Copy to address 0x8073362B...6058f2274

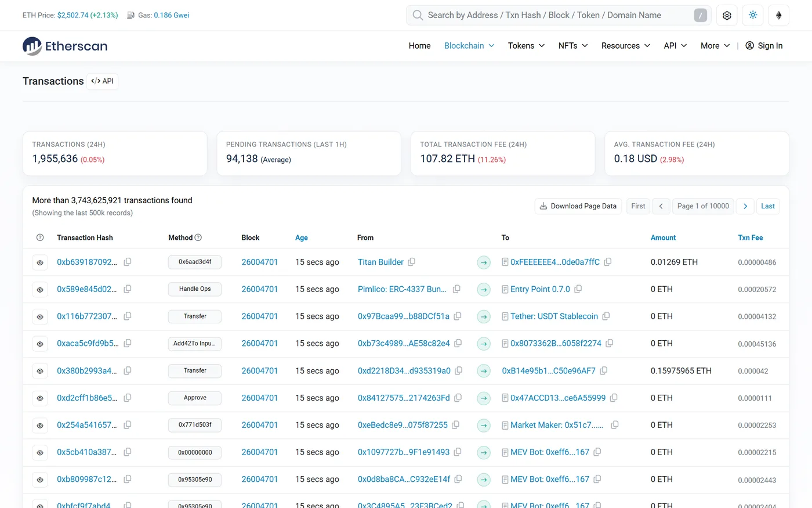[610, 343]
